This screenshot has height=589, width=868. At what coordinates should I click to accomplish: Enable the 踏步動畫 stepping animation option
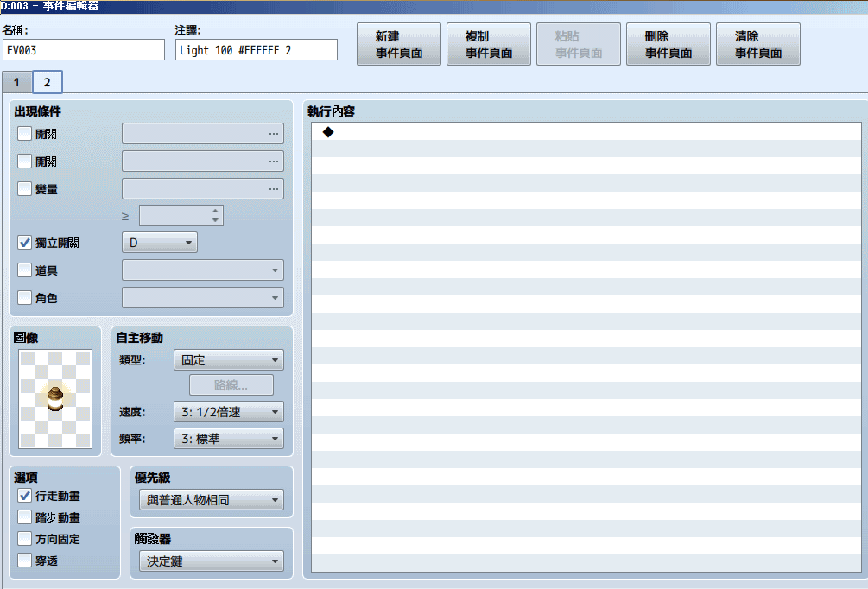(24, 517)
